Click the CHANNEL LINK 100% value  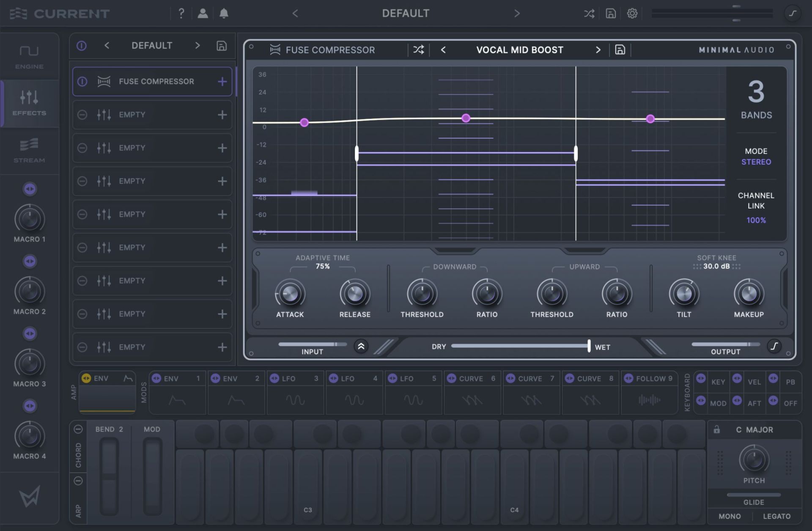756,220
